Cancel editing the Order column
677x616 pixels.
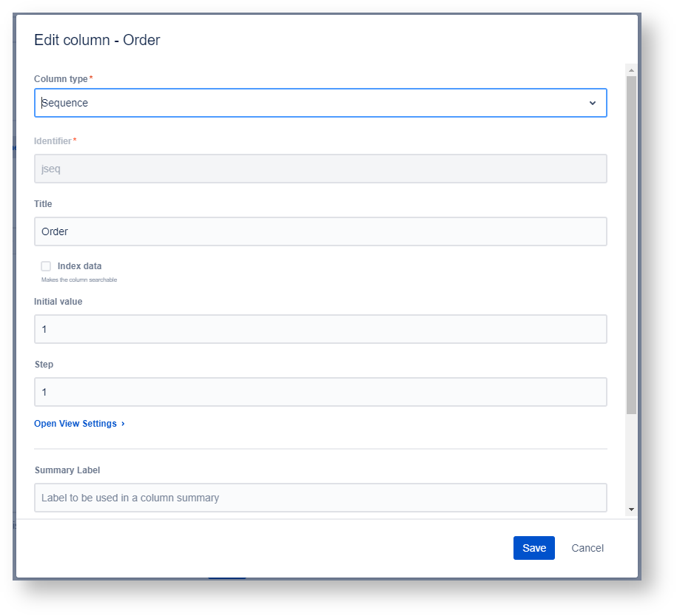click(587, 548)
